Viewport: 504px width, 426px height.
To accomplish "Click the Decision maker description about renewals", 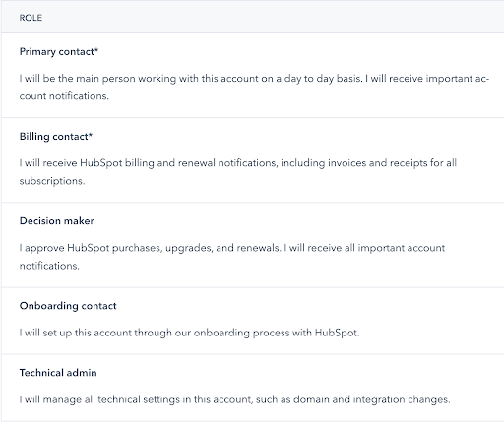I will [x=232, y=257].
